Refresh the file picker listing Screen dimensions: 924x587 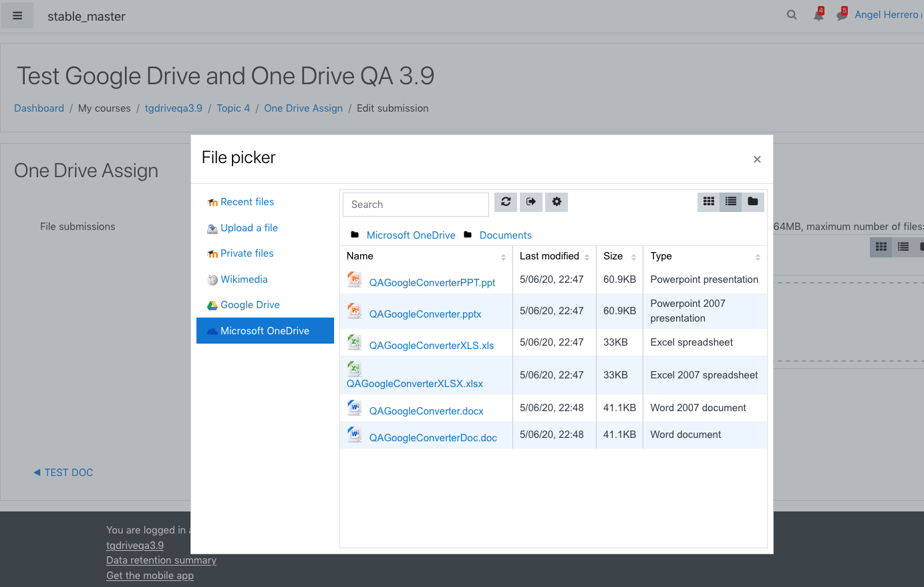click(506, 202)
